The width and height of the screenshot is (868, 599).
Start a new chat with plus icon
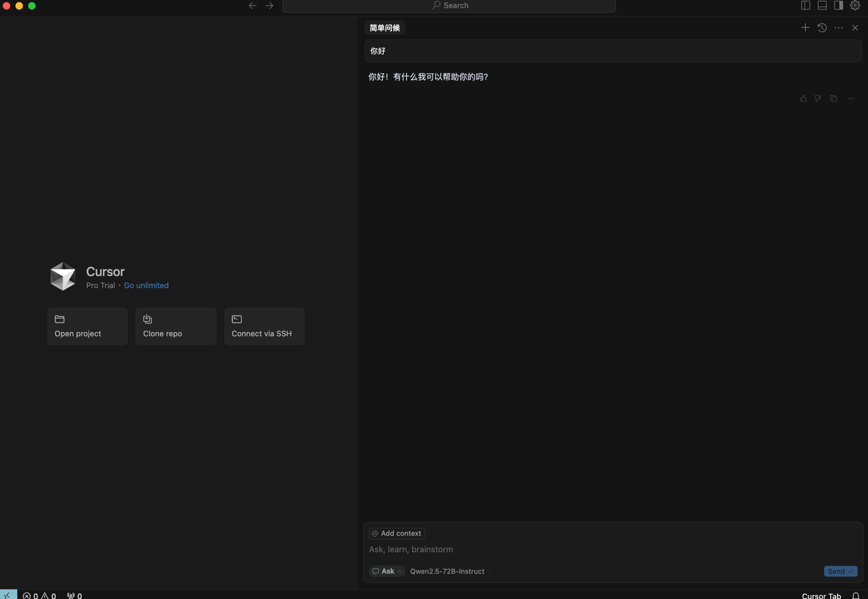805,28
